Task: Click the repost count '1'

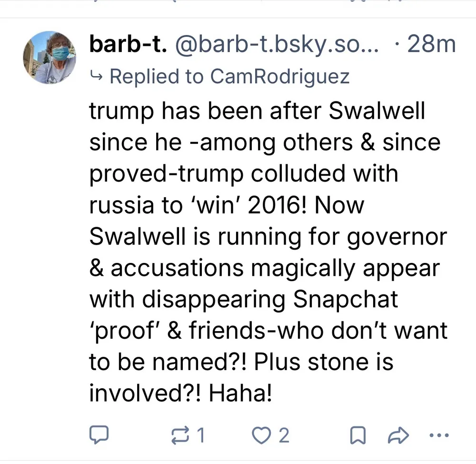Action: [x=201, y=434]
